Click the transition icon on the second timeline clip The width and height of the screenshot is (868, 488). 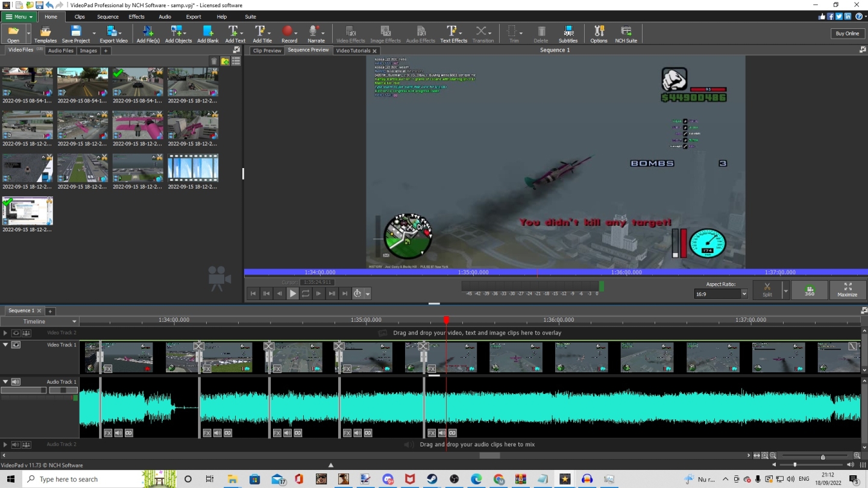pyautogui.click(x=199, y=346)
